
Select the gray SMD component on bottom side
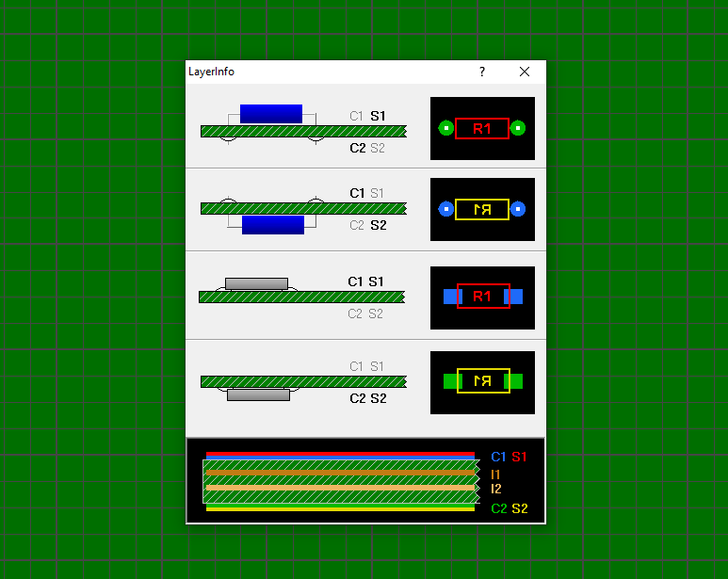click(258, 395)
